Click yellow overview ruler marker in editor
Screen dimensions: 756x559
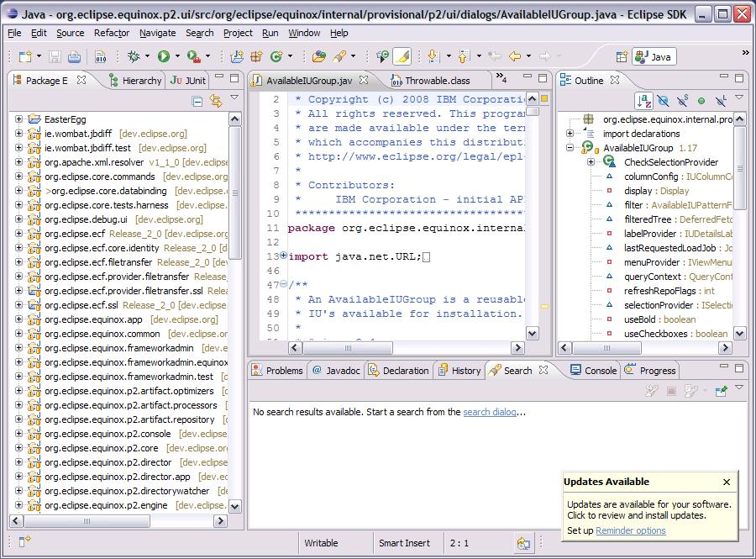[x=544, y=306]
